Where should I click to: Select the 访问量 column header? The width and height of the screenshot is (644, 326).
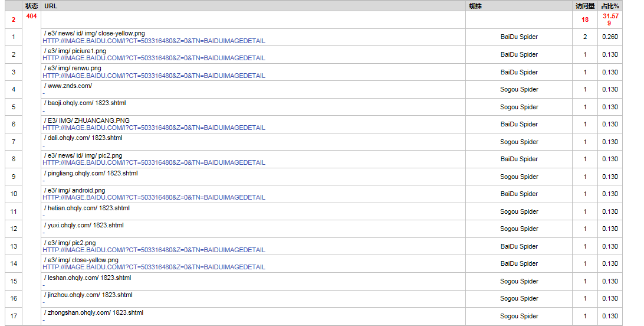click(x=585, y=6)
